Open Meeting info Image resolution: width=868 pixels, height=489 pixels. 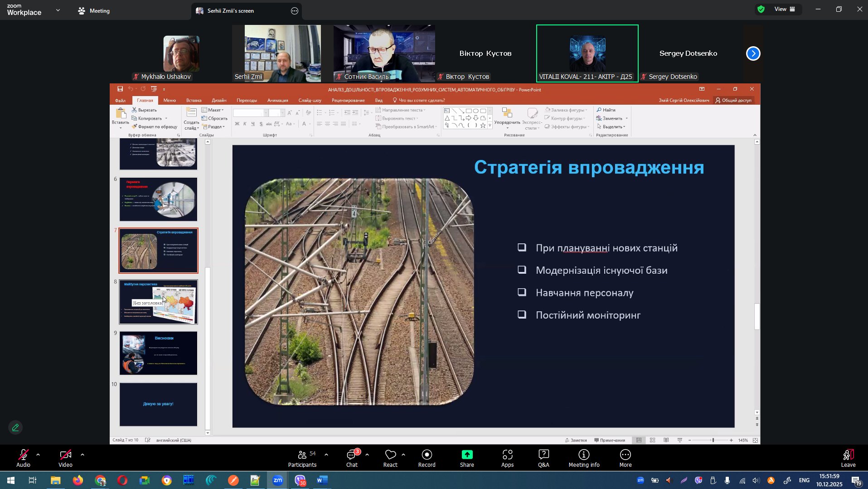(584, 458)
